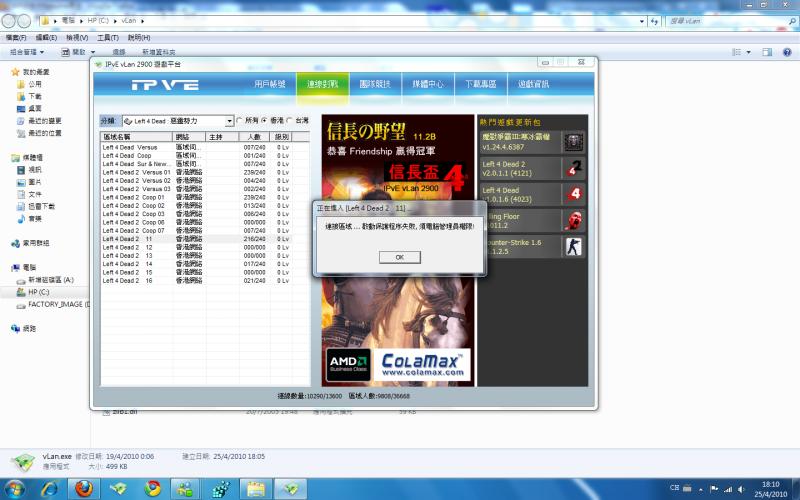Image resolution: width=800 pixels, height=500 pixels.
Task: Toggle the Explorer preview pane icon
Action: coord(767,52)
